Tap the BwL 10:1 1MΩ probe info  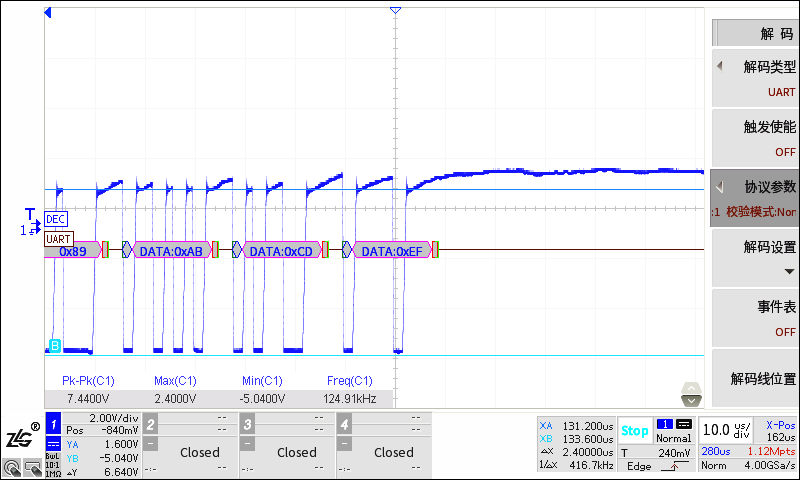click(53, 464)
